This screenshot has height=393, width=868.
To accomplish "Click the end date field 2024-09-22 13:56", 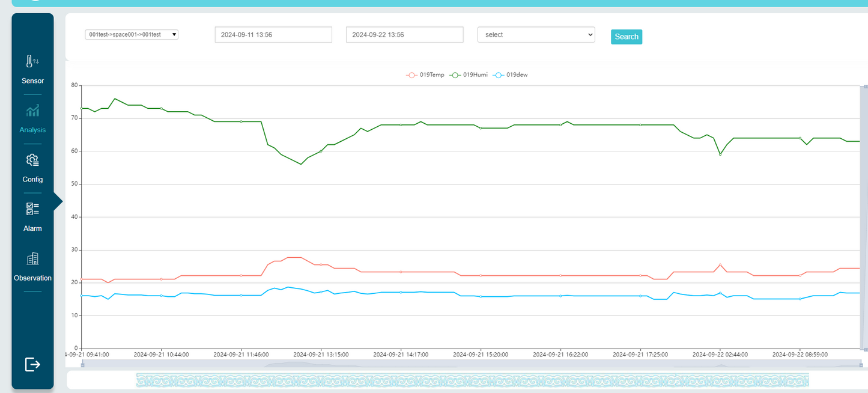I will [404, 35].
